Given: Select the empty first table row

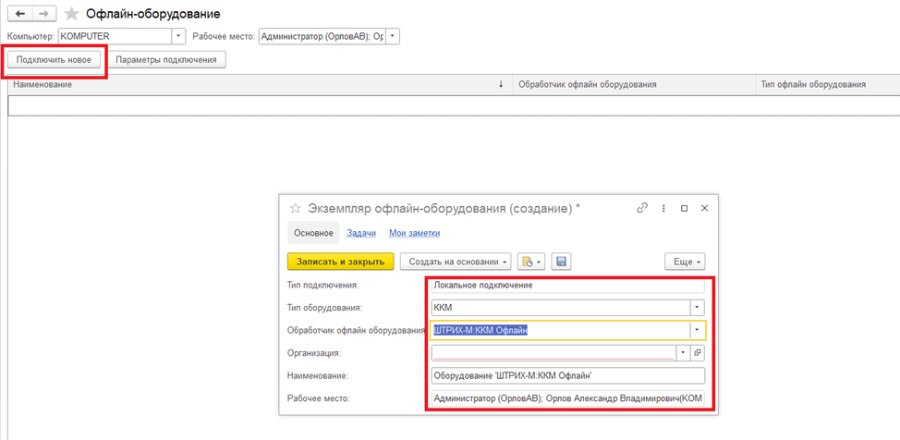Looking at the screenshot, I should coord(453,106).
